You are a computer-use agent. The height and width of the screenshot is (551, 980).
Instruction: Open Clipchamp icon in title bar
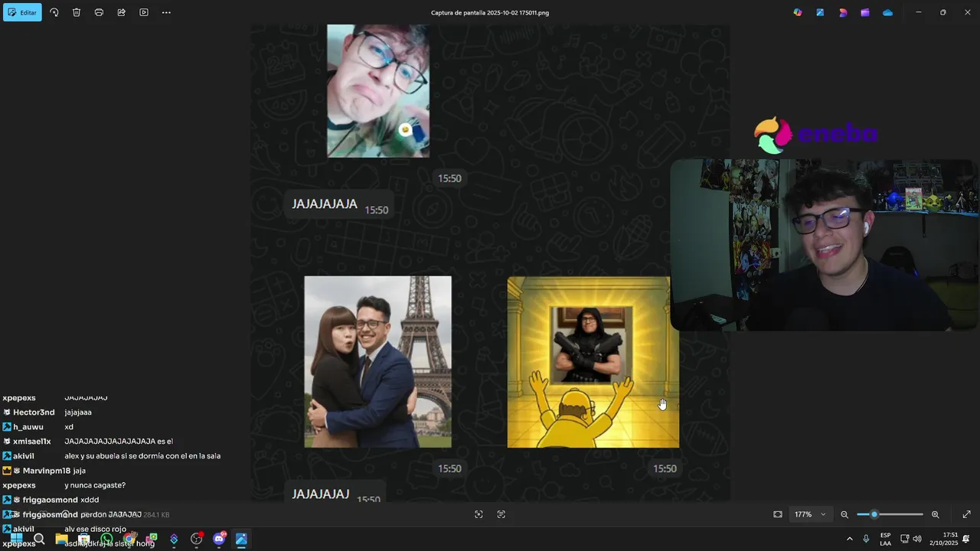[865, 12]
